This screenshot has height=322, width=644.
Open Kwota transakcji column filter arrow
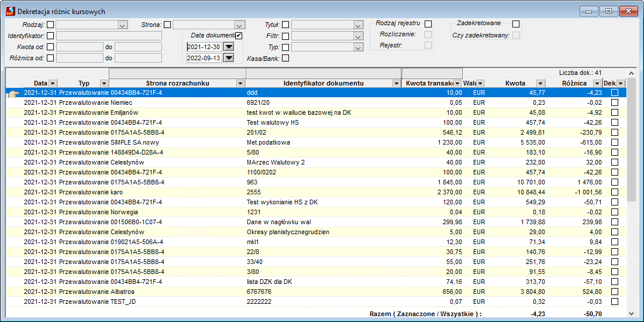458,84
